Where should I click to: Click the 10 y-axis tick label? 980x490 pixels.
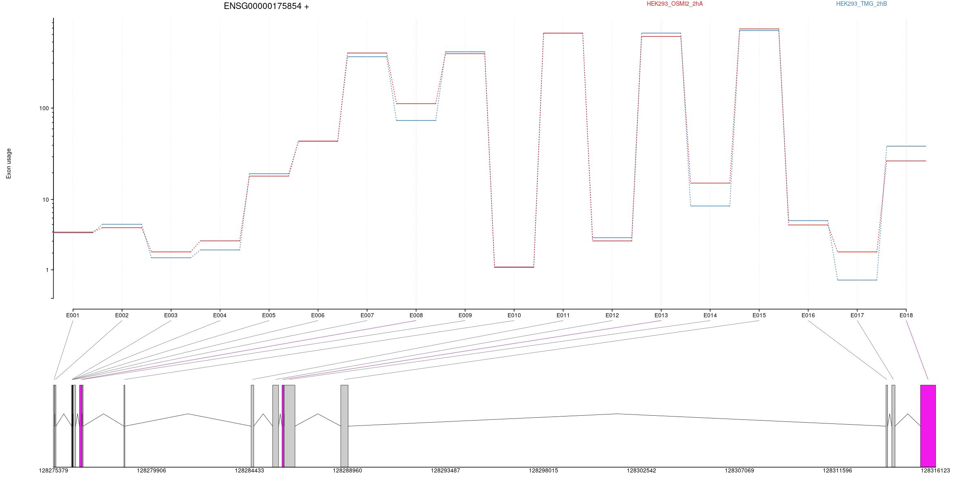pos(45,200)
